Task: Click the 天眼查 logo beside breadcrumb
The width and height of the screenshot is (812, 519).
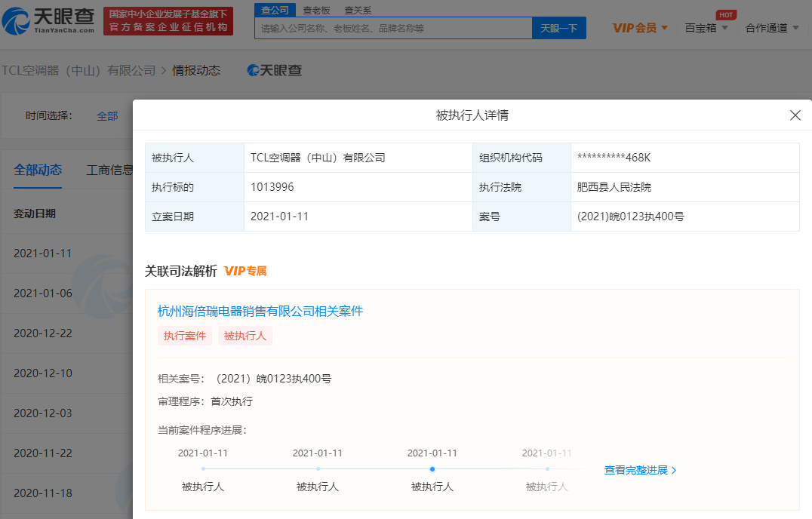Action: point(275,70)
